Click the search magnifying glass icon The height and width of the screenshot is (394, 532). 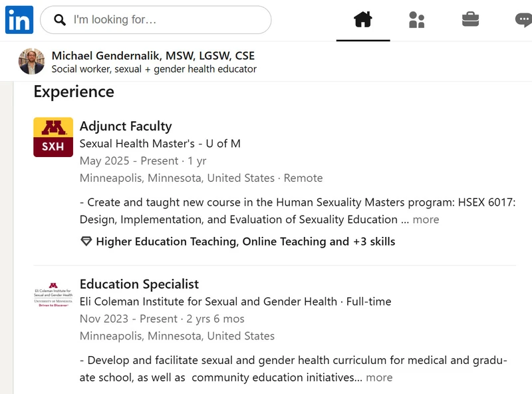(60, 20)
